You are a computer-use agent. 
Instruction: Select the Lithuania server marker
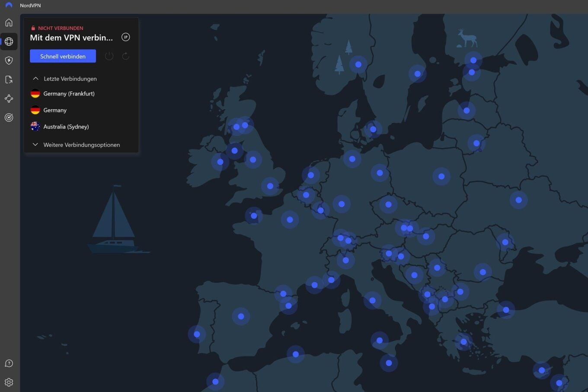click(x=476, y=143)
